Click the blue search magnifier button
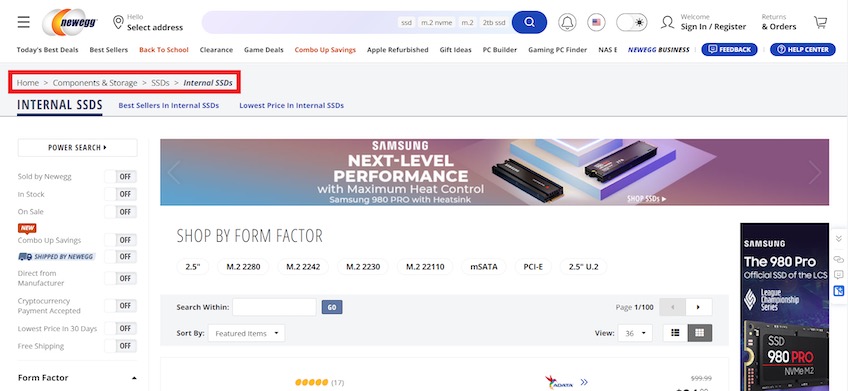 coord(529,22)
